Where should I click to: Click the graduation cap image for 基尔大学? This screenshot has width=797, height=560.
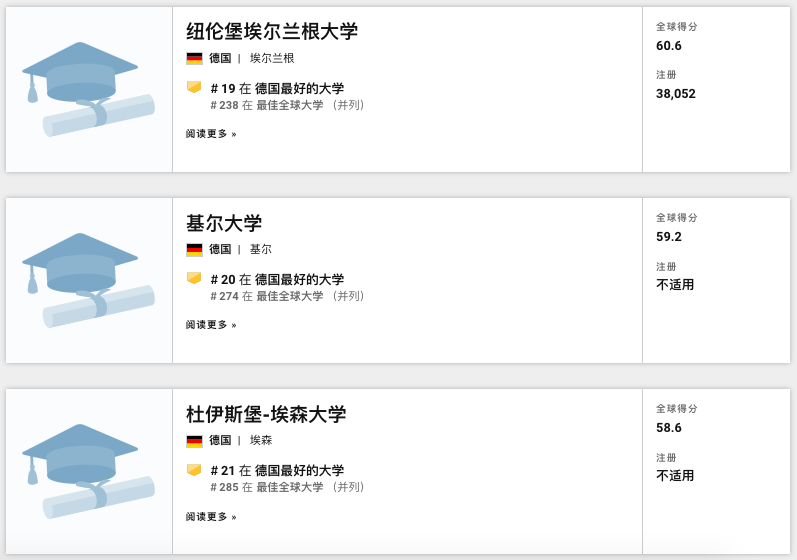coord(88,280)
